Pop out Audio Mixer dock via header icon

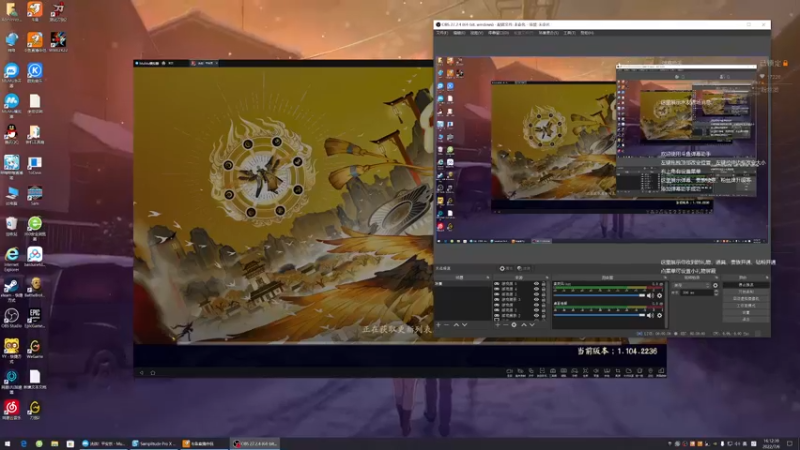[665, 278]
